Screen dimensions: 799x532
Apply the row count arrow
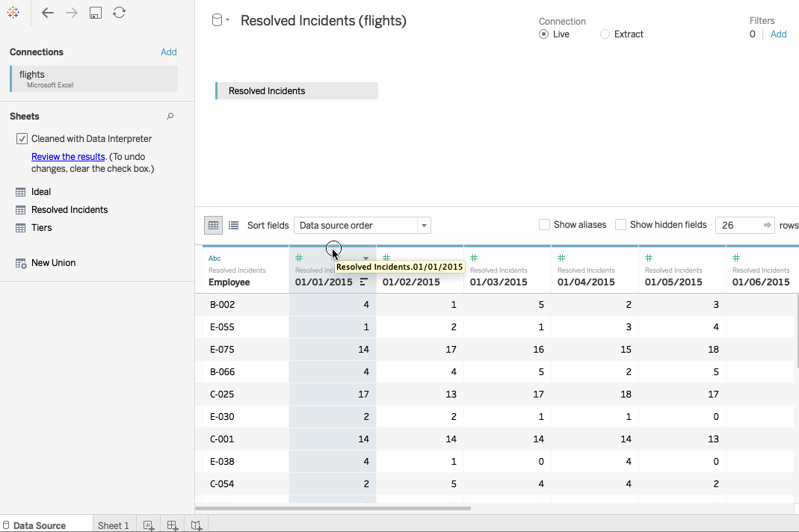click(768, 225)
